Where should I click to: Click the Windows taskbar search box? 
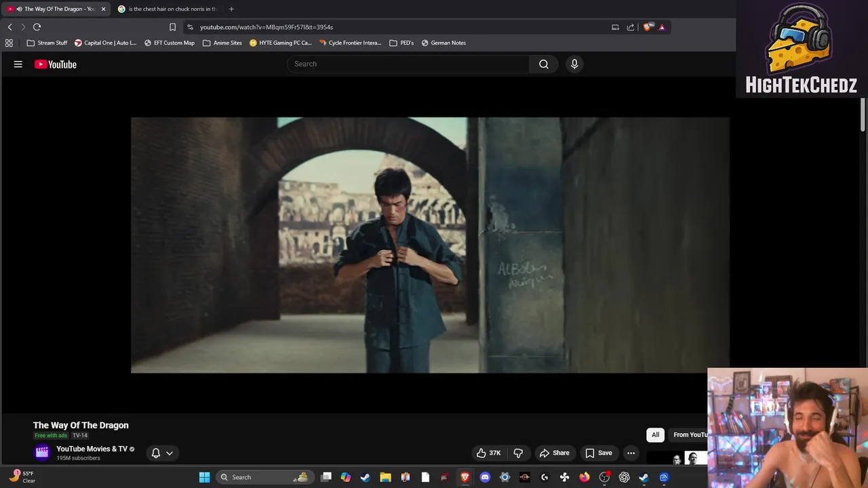264,477
